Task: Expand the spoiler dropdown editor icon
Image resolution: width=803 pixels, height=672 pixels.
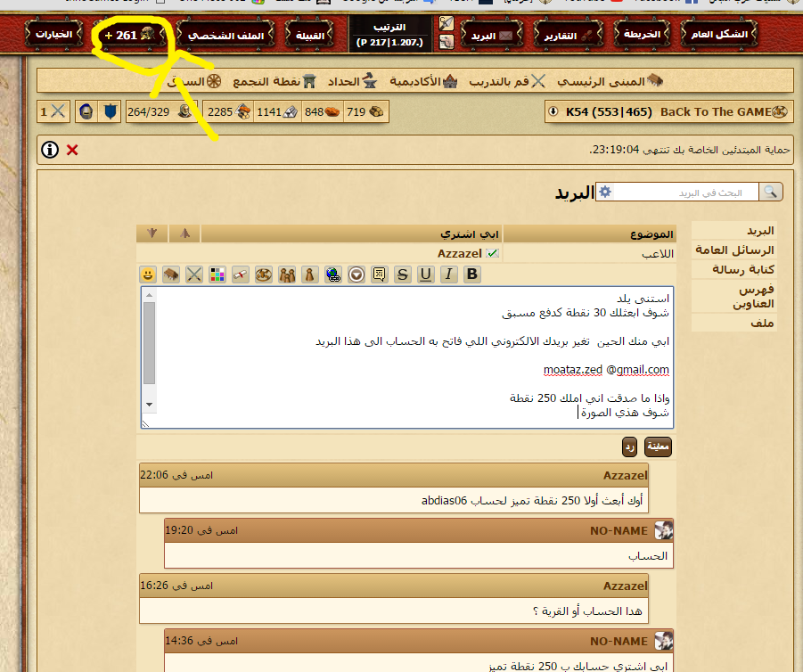Action: pyautogui.click(x=356, y=275)
